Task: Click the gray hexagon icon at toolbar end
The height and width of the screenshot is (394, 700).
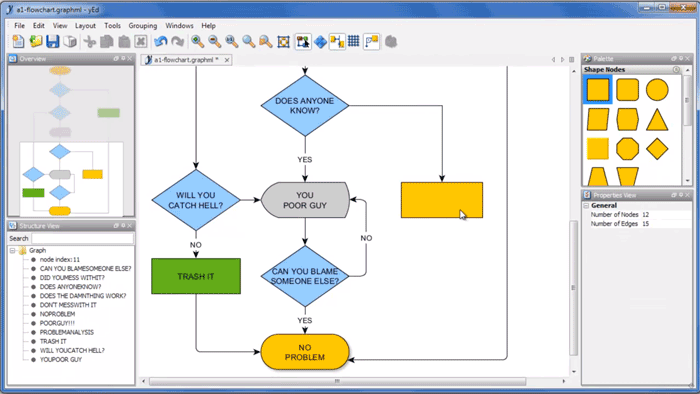Action: pos(391,41)
